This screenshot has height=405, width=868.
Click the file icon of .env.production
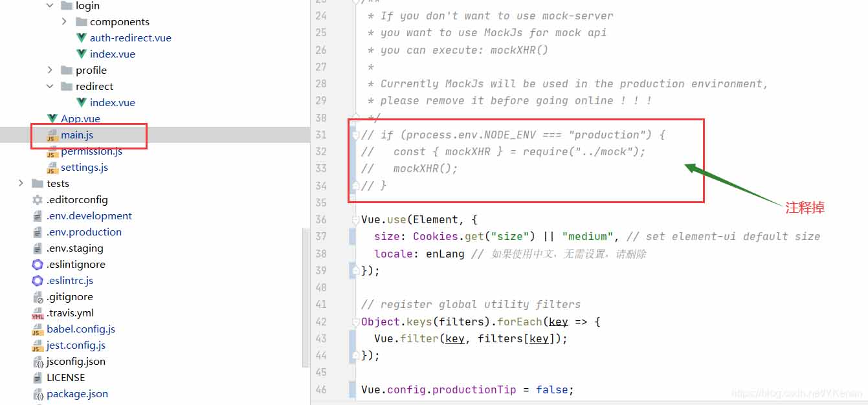point(38,232)
